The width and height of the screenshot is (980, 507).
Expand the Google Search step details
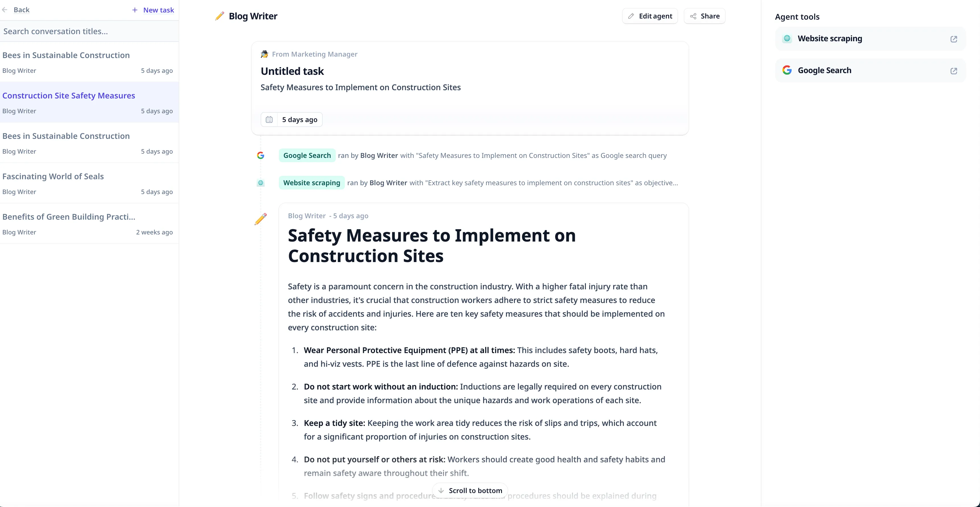click(307, 156)
